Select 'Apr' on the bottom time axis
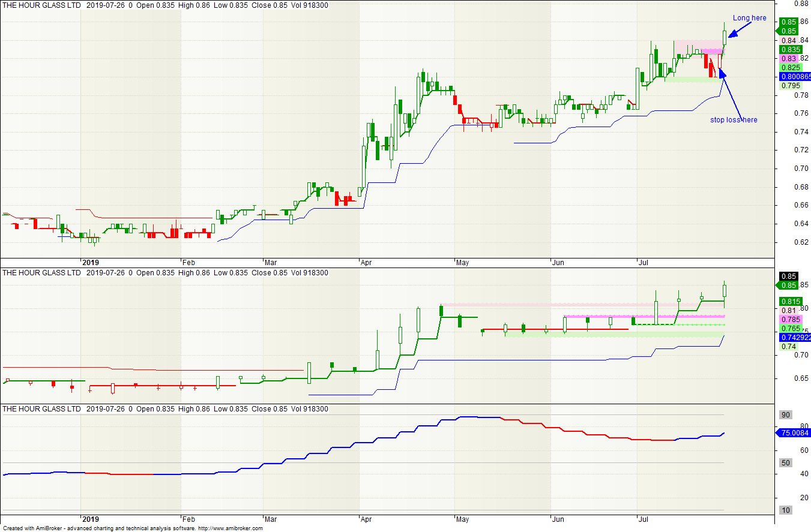The height and width of the screenshot is (532, 811). click(x=366, y=519)
